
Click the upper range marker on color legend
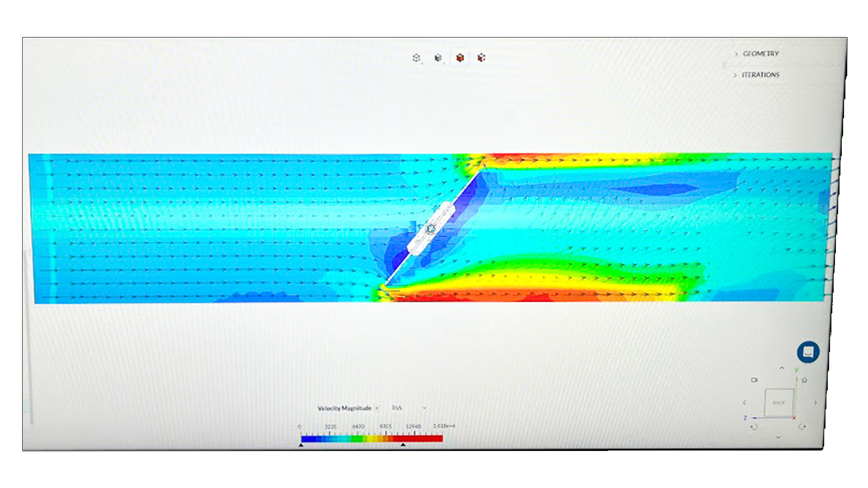point(403,445)
